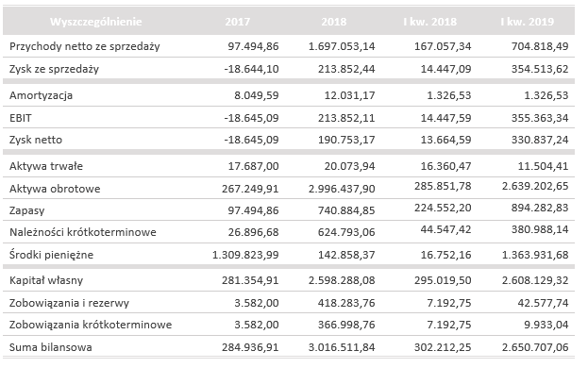Click the I kw. 2018 header
The height and width of the screenshot is (368, 588).
pyautogui.click(x=430, y=22)
